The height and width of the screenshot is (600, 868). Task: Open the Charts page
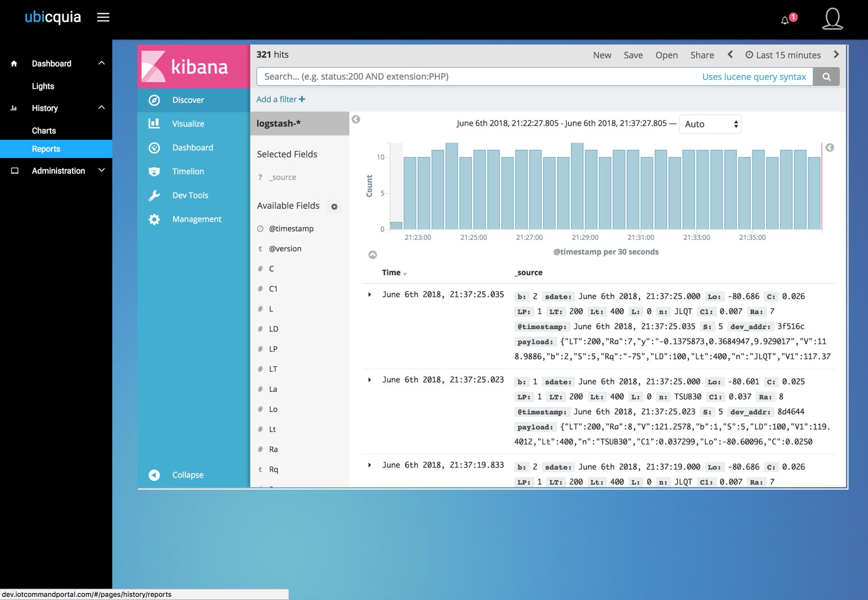(43, 131)
